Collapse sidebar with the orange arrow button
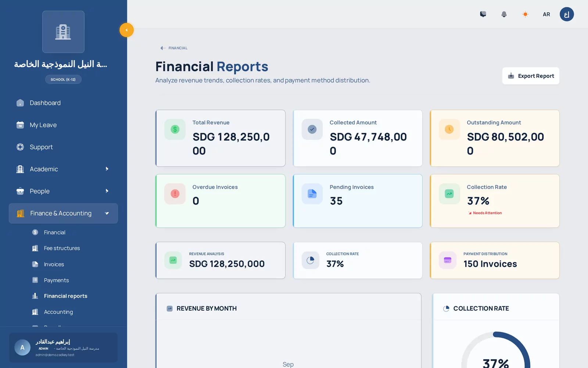588x368 pixels. click(126, 30)
